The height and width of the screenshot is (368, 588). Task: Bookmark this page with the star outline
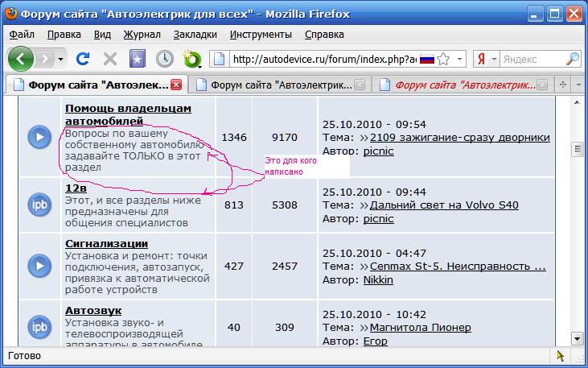click(443, 59)
